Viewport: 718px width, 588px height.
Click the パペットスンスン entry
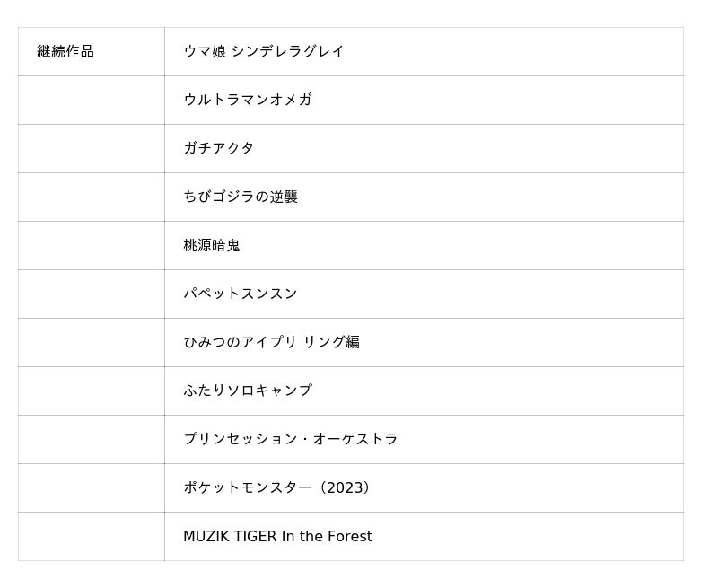point(241,294)
